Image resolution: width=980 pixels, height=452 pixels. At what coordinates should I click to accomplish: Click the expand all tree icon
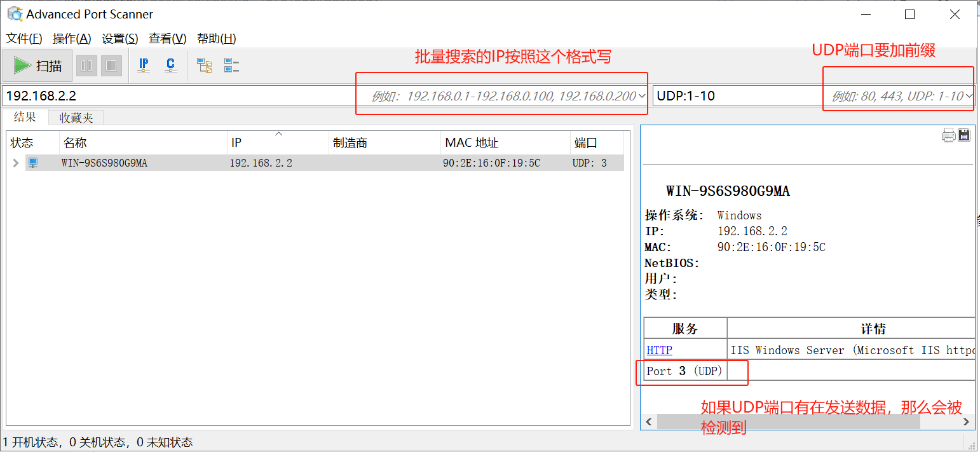point(204,65)
